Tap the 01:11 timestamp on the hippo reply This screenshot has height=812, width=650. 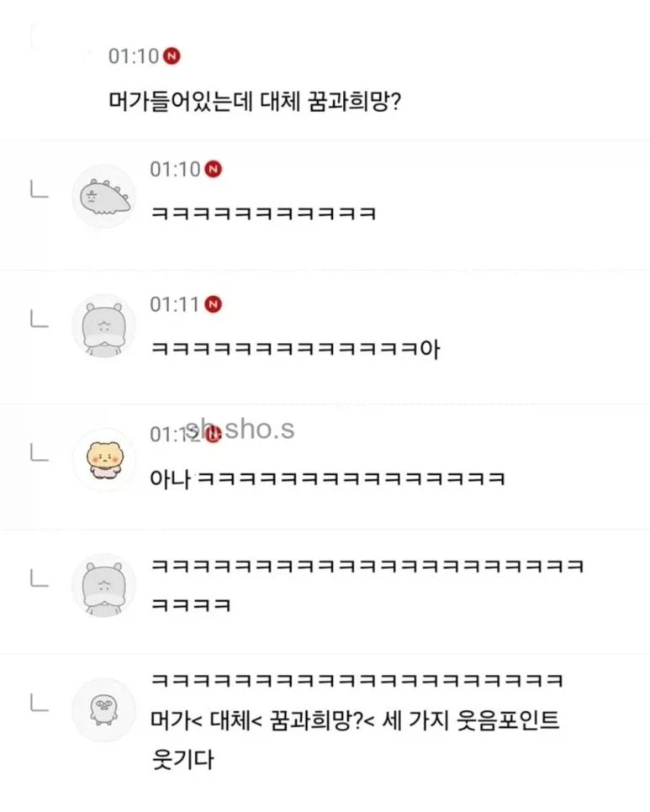pos(175,304)
